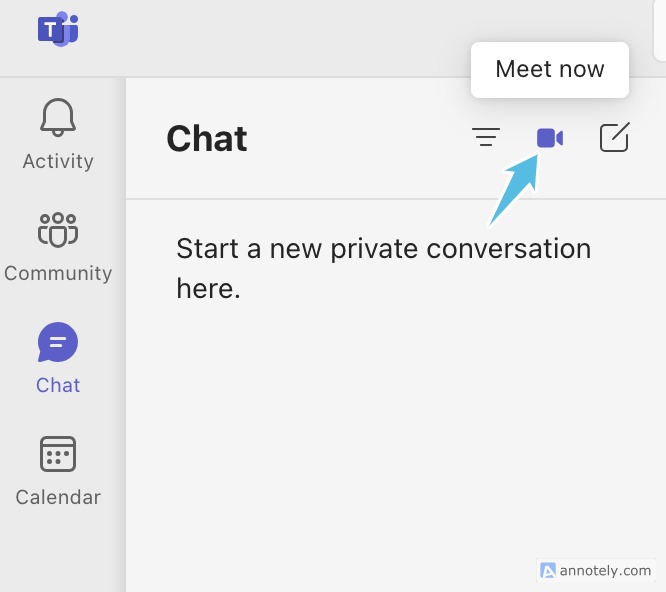This screenshot has width=666, height=592.
Task: Click the partially visible search box at top-right
Action: (x=659, y=31)
